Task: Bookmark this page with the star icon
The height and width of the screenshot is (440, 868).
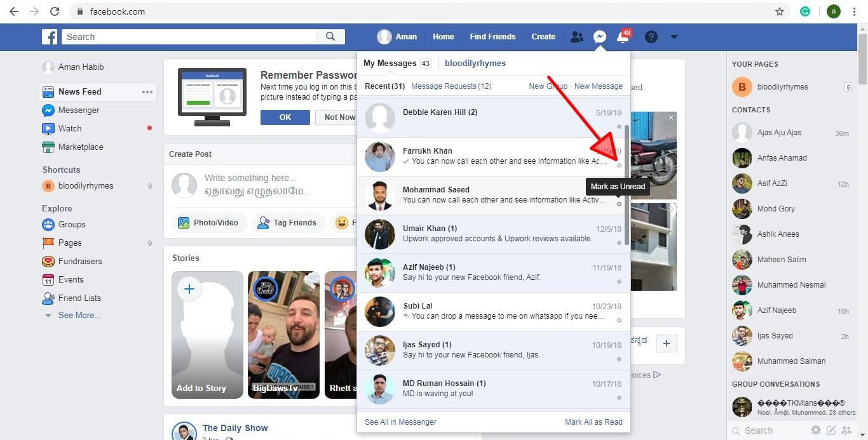Action: (x=780, y=11)
